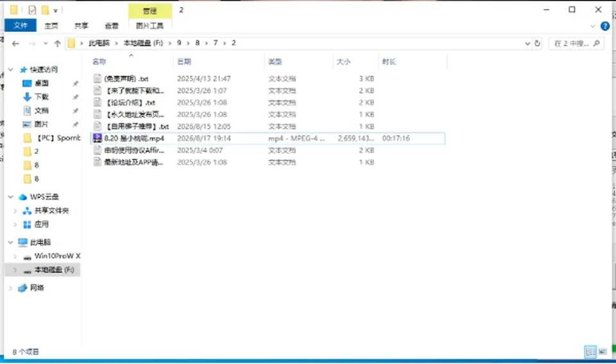
Task: Click the pin icon beside 桌面
Action: pos(76,83)
